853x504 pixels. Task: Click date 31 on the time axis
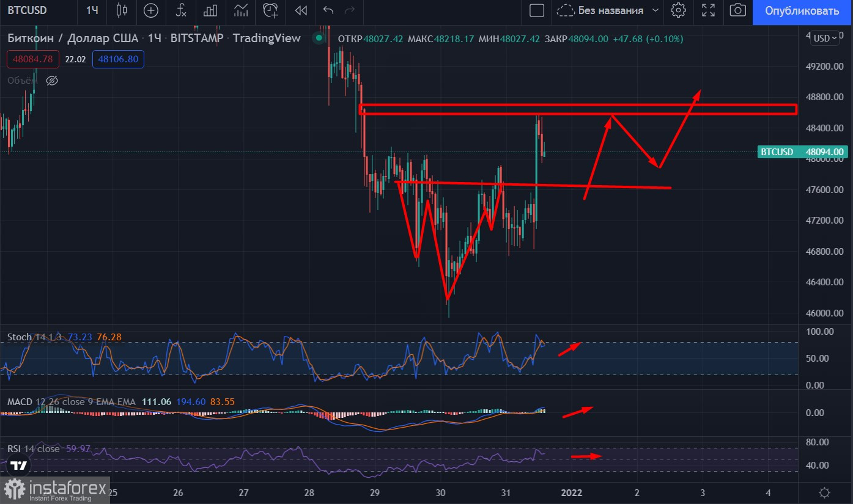tap(506, 492)
